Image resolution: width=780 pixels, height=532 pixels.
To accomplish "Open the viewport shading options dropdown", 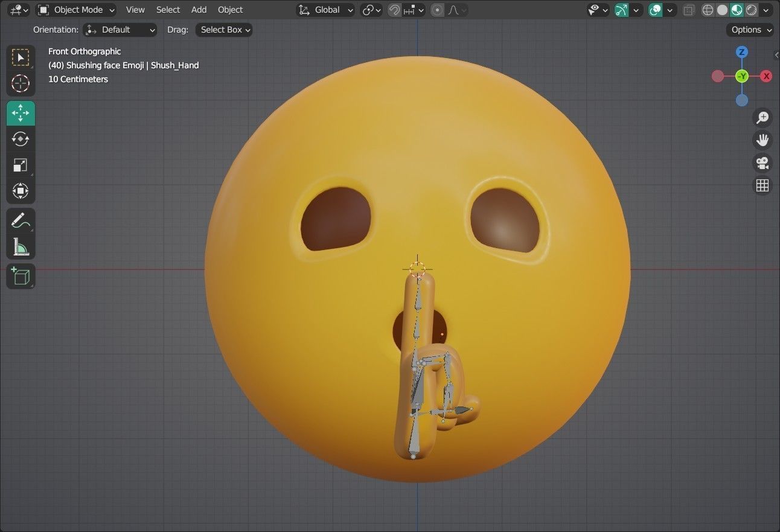I will point(766,10).
